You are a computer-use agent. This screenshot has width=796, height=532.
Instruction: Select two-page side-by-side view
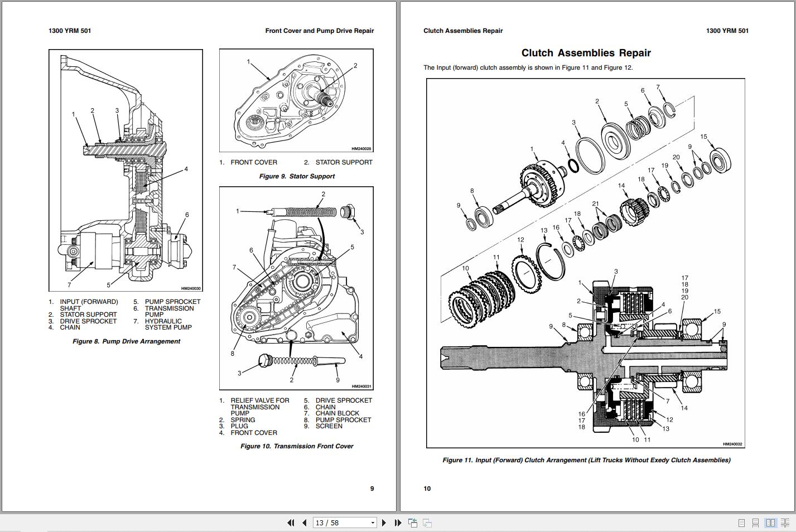770,523
